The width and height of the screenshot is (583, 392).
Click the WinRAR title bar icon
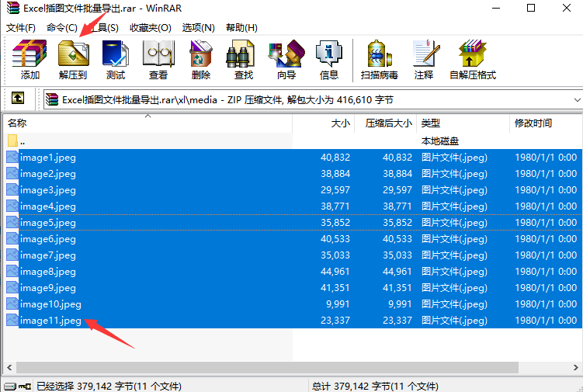13,8
